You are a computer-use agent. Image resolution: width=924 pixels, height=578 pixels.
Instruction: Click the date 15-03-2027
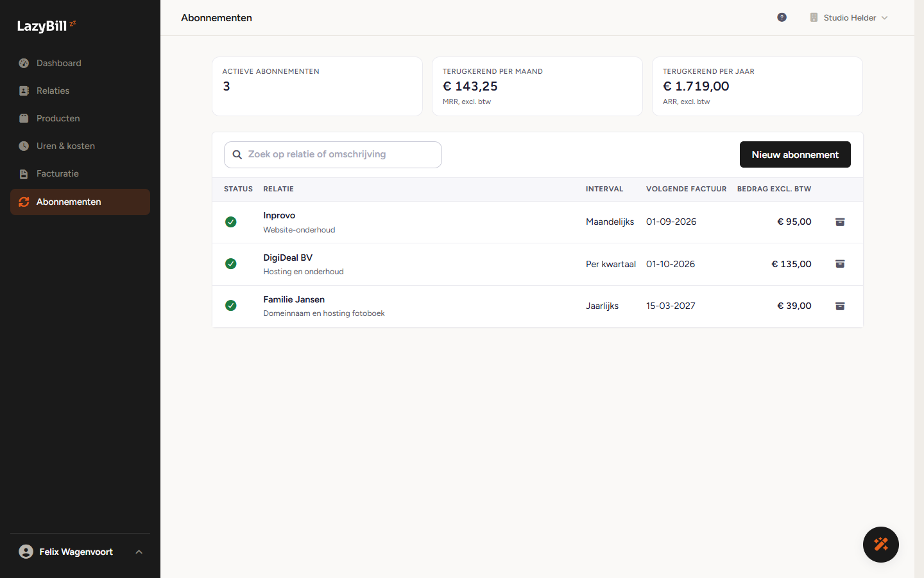coord(671,306)
